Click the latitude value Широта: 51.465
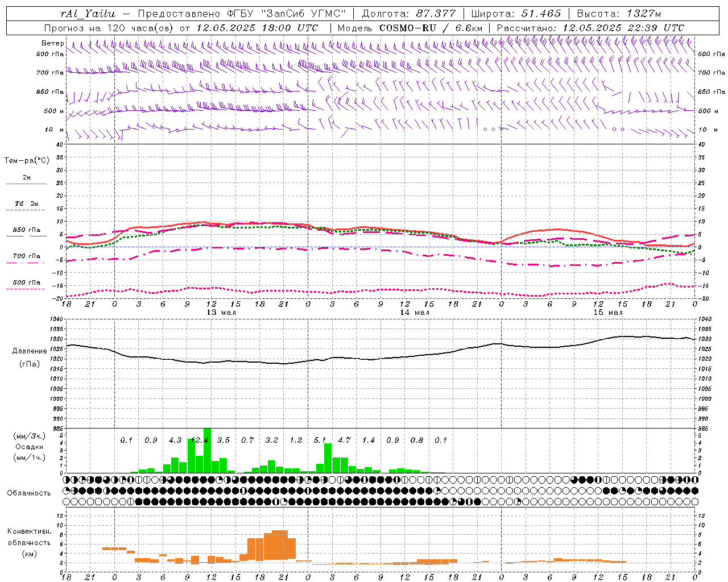728x582 pixels. (516, 14)
